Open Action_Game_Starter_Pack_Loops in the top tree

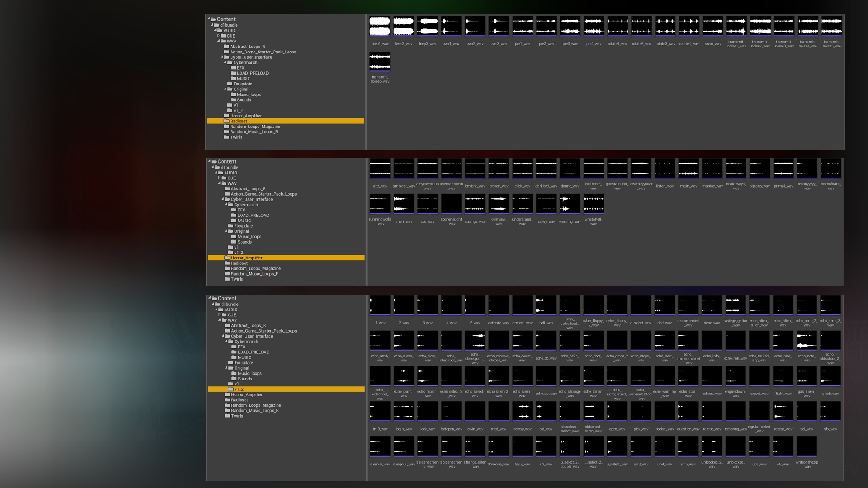click(263, 52)
